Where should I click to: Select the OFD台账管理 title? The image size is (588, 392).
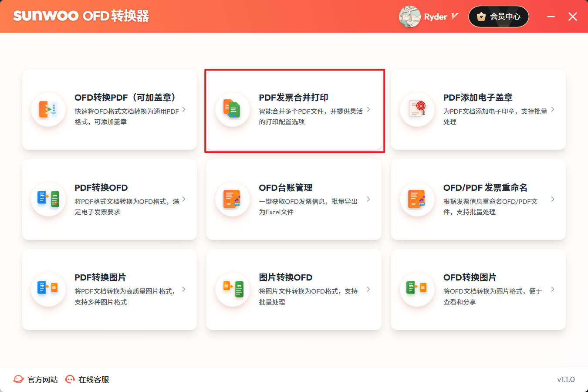(286, 188)
